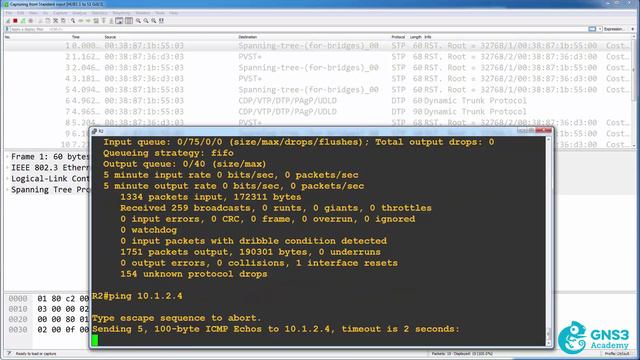The height and width of the screenshot is (360, 640).
Task: Click the R2 terminal title bar icon
Action: [94, 131]
